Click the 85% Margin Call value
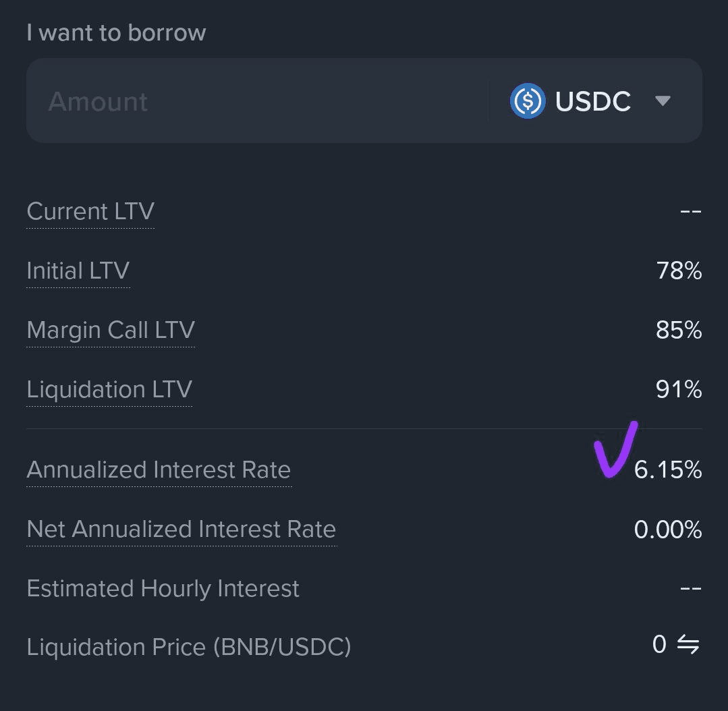728x711 pixels. click(x=679, y=330)
